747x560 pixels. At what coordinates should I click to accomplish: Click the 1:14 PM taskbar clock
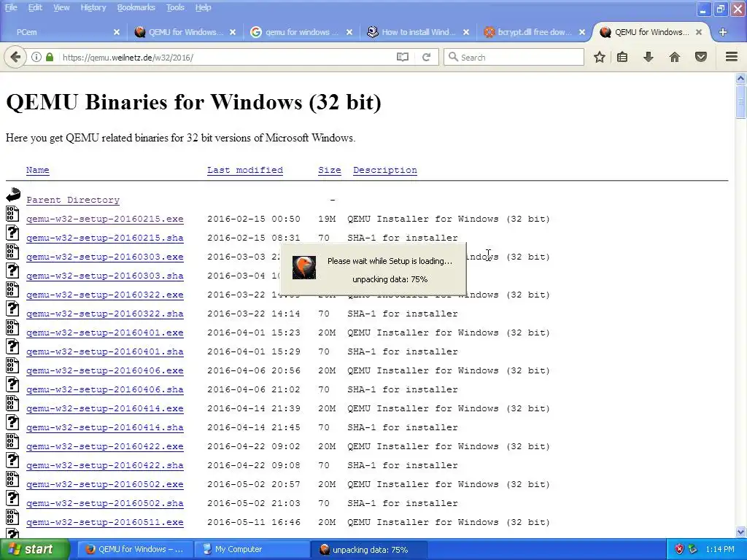pyautogui.click(x=720, y=549)
